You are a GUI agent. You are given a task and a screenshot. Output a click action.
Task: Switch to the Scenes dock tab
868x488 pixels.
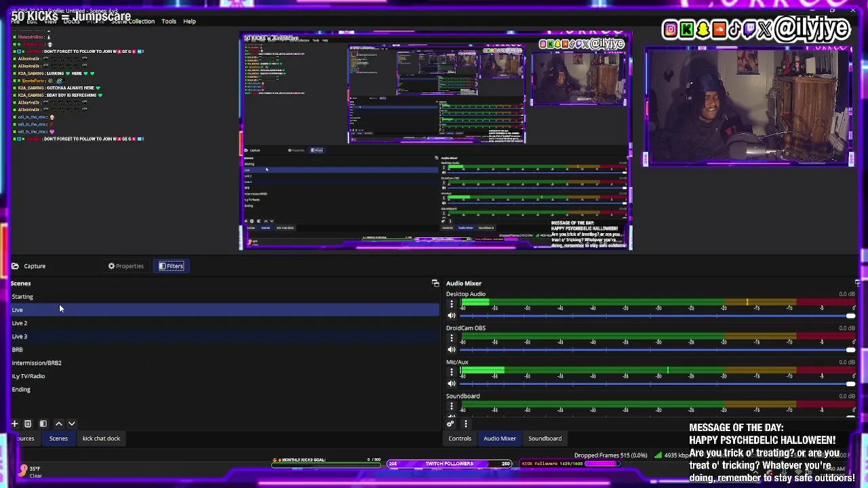(x=58, y=439)
